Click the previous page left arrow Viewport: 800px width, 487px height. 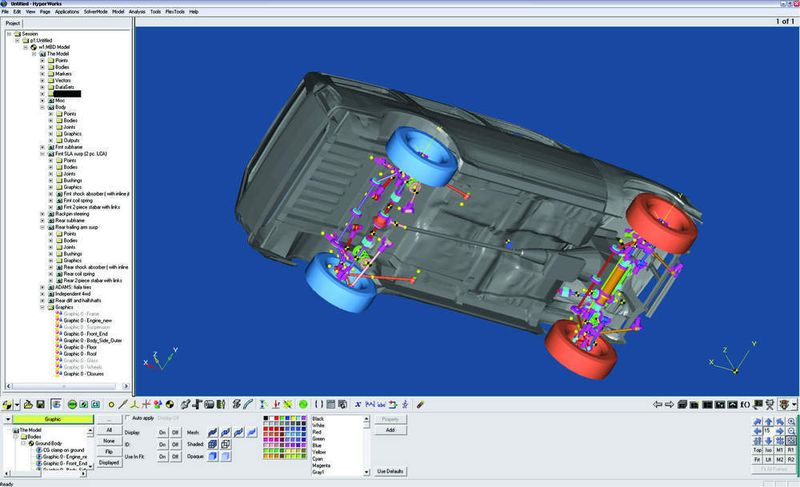click(x=658, y=404)
